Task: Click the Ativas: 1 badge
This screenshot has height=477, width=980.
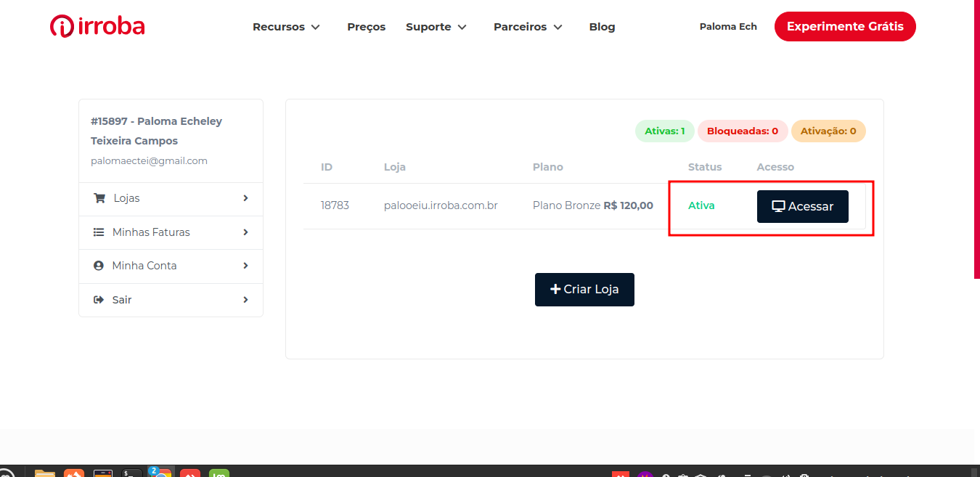Action: pos(665,131)
